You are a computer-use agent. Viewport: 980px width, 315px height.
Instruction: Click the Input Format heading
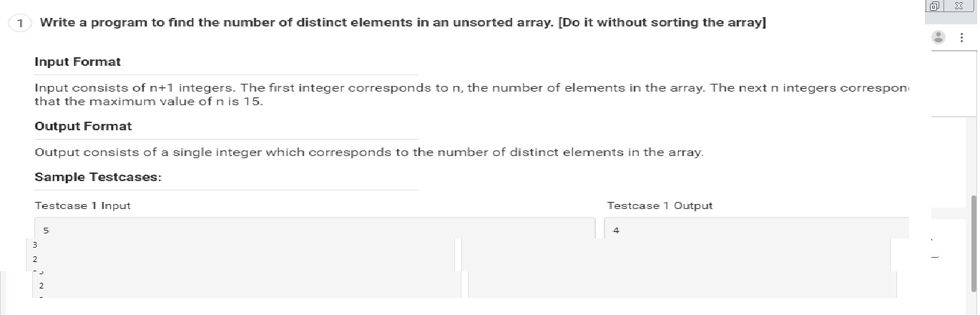tap(77, 62)
